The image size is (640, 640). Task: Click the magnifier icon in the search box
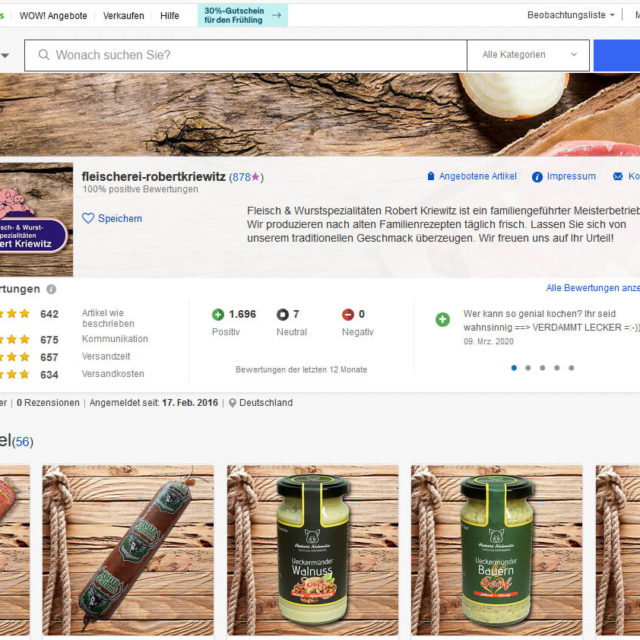click(44, 55)
